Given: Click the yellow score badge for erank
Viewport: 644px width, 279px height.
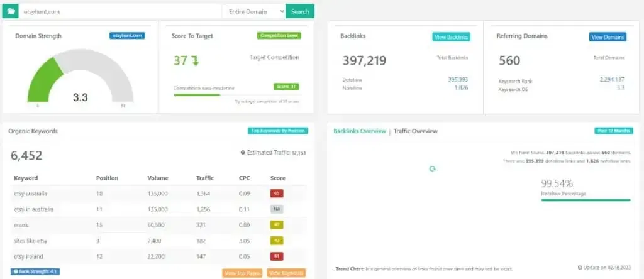Looking at the screenshot, I should click(x=277, y=225).
